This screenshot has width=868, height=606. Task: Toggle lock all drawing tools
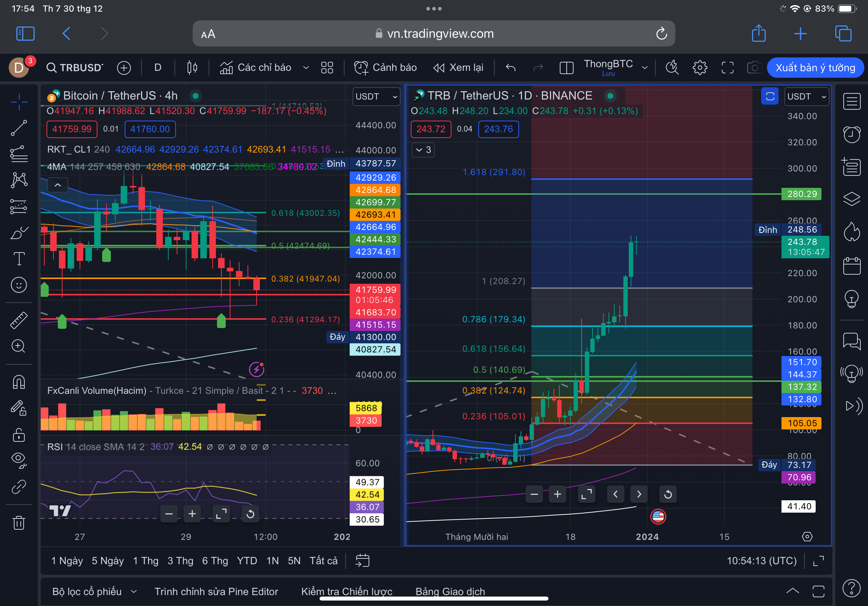click(x=19, y=435)
